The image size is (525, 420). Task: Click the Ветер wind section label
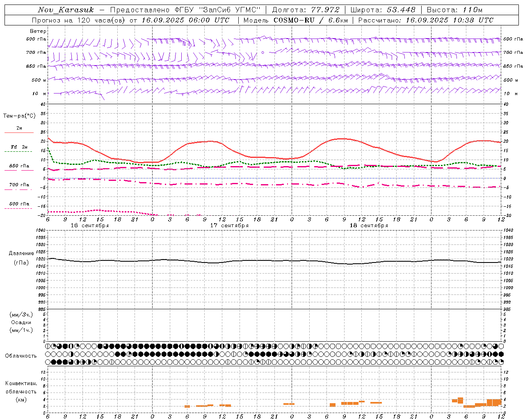click(38, 31)
